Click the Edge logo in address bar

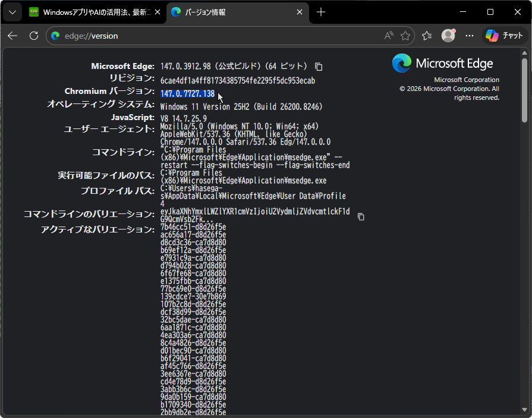55,36
